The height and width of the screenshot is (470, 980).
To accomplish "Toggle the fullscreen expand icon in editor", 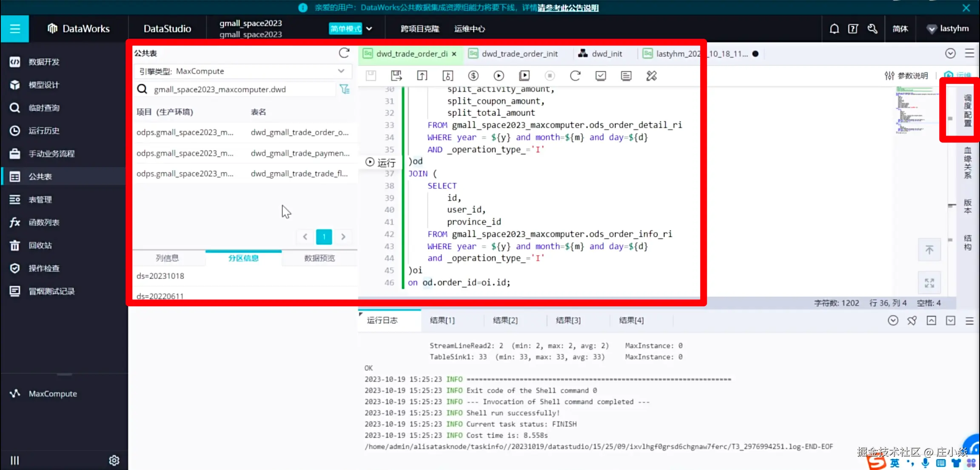I will coord(929,283).
